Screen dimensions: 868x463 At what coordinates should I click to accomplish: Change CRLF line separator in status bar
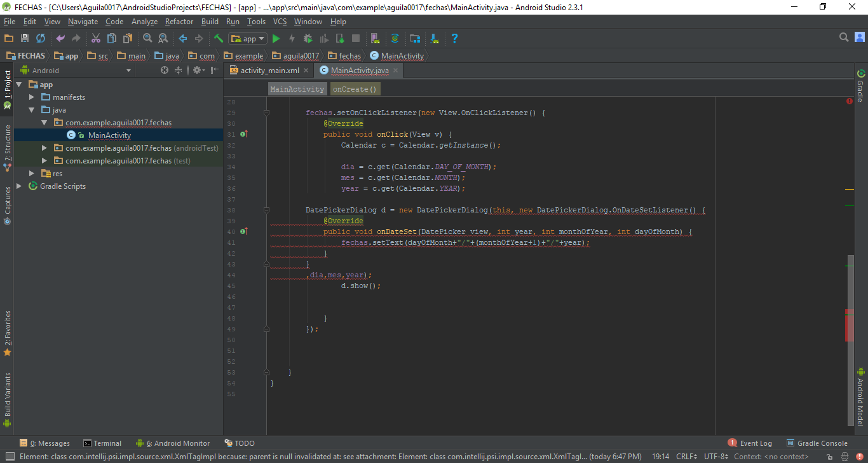(688, 457)
